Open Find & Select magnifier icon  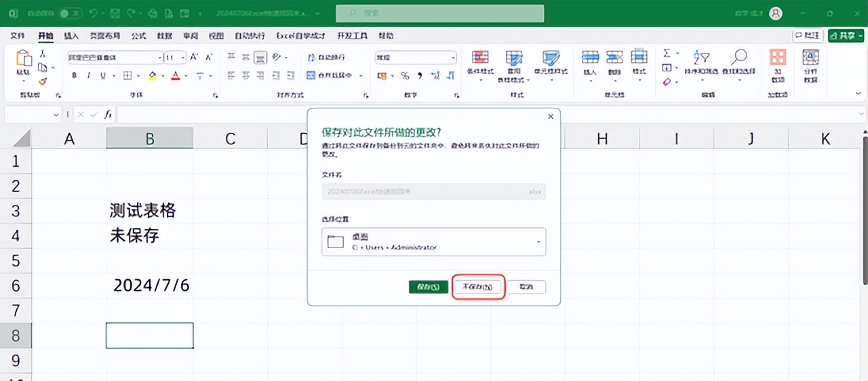(738, 57)
